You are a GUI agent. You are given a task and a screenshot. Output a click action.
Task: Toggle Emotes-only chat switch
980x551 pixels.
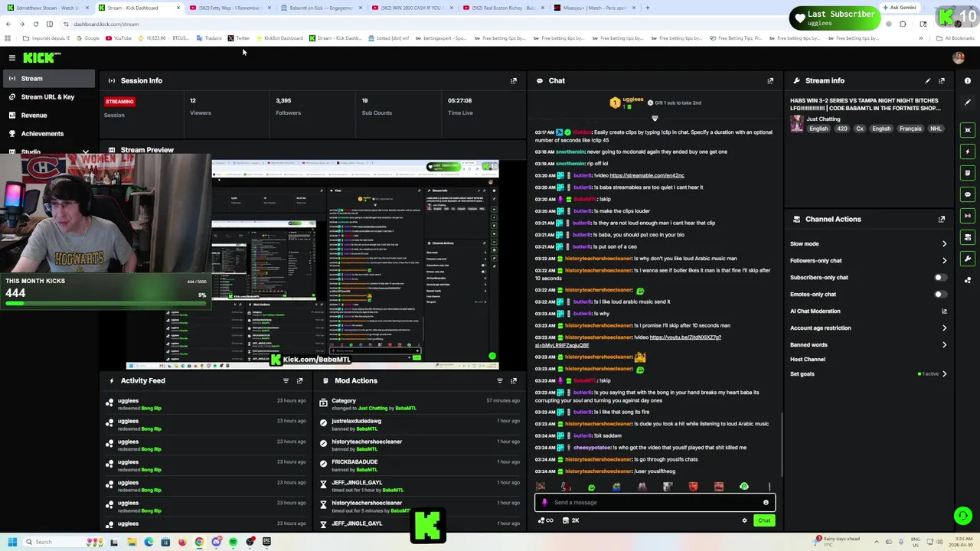coord(940,295)
